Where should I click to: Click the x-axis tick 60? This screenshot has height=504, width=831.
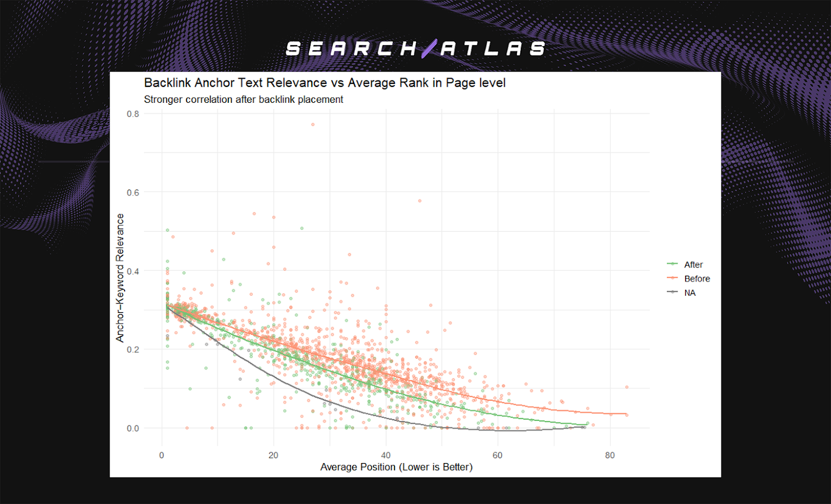click(498, 455)
